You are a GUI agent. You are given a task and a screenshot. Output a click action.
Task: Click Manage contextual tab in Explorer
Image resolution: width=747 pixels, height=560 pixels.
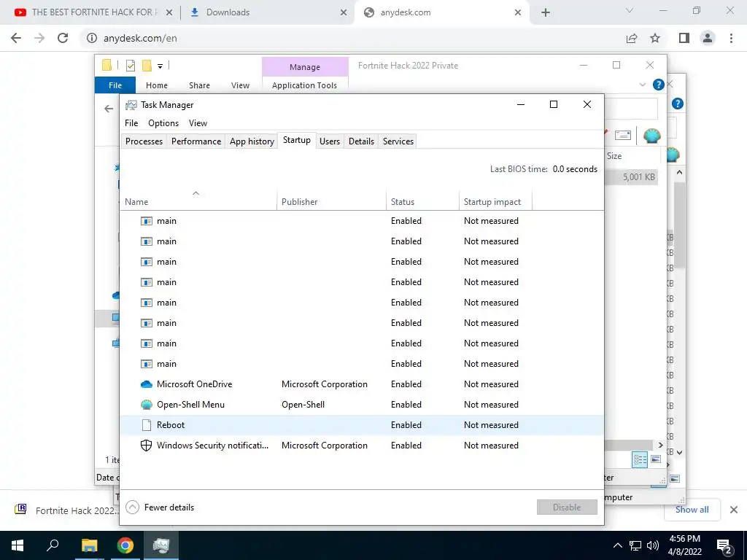pyautogui.click(x=305, y=67)
